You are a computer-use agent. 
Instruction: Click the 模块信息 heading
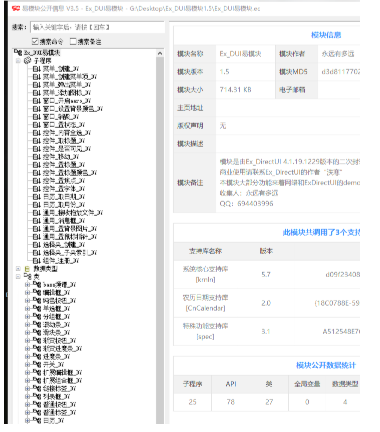click(326, 35)
